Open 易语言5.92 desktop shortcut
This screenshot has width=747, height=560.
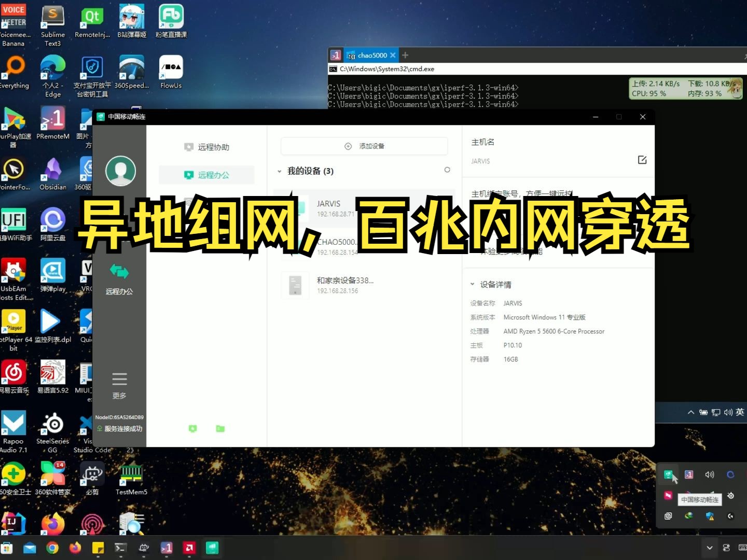(x=53, y=377)
